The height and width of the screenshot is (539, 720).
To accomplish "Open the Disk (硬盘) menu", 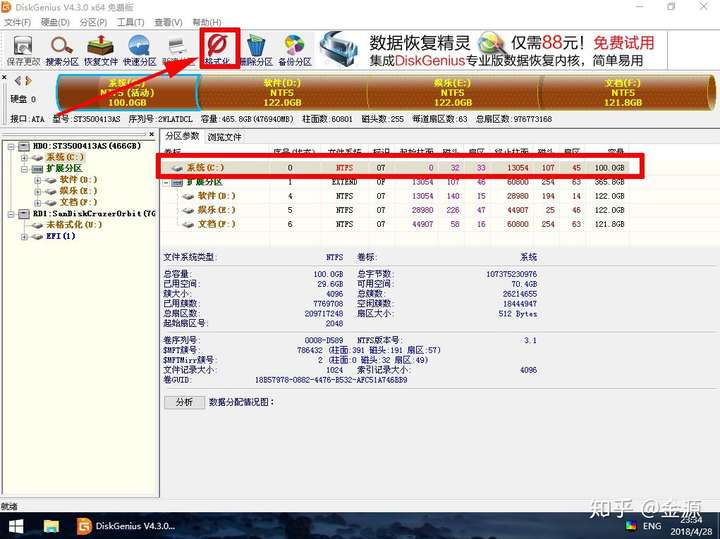I will coord(55,22).
